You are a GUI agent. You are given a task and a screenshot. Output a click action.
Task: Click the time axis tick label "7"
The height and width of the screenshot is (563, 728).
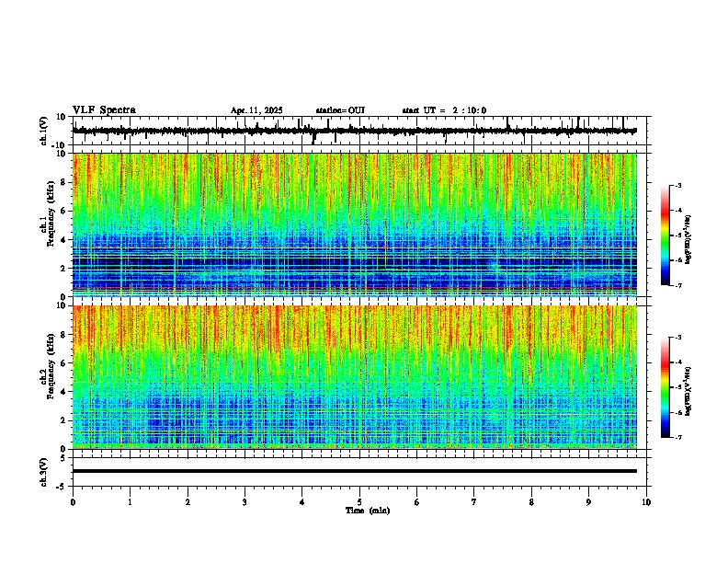point(474,502)
